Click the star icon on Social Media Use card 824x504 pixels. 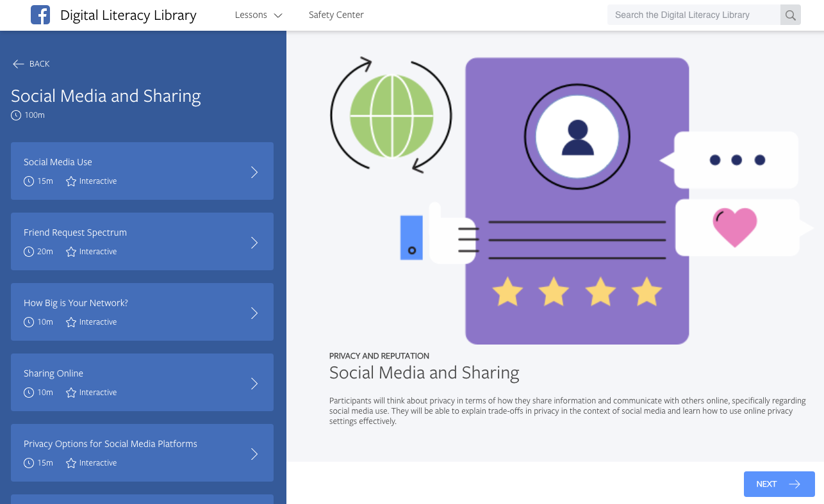70,181
